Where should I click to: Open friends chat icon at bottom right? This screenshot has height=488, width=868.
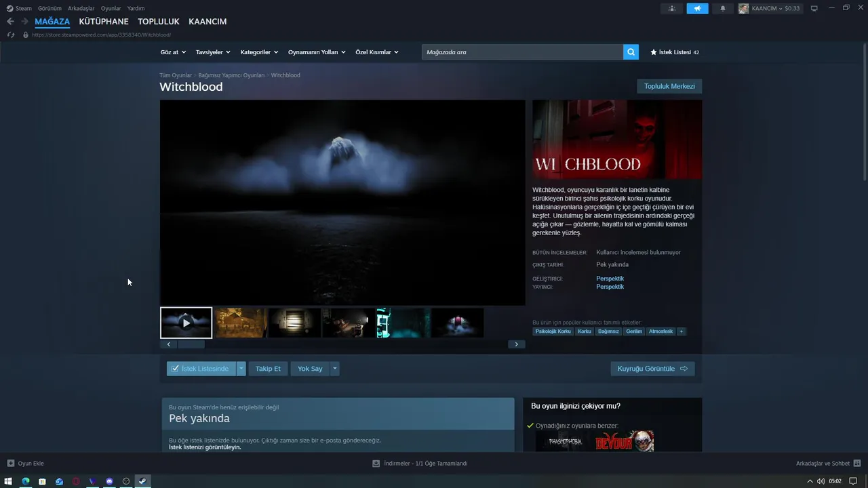pyautogui.click(x=857, y=464)
